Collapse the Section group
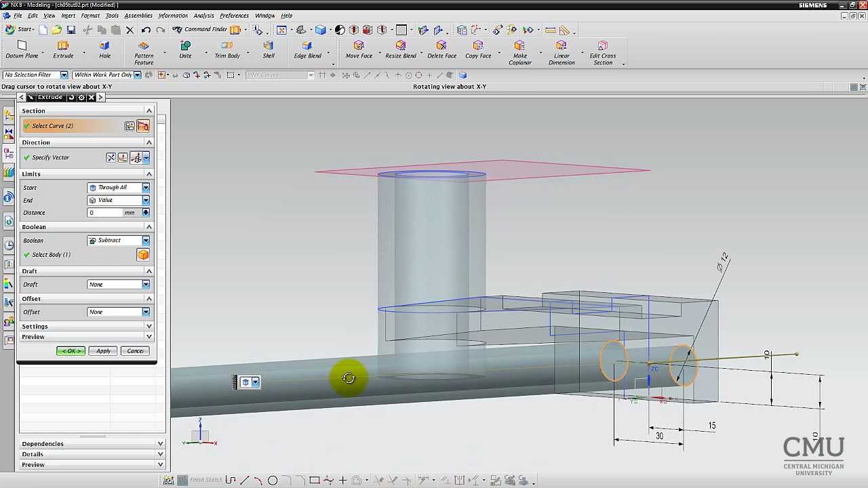868x488 pixels. coord(149,110)
